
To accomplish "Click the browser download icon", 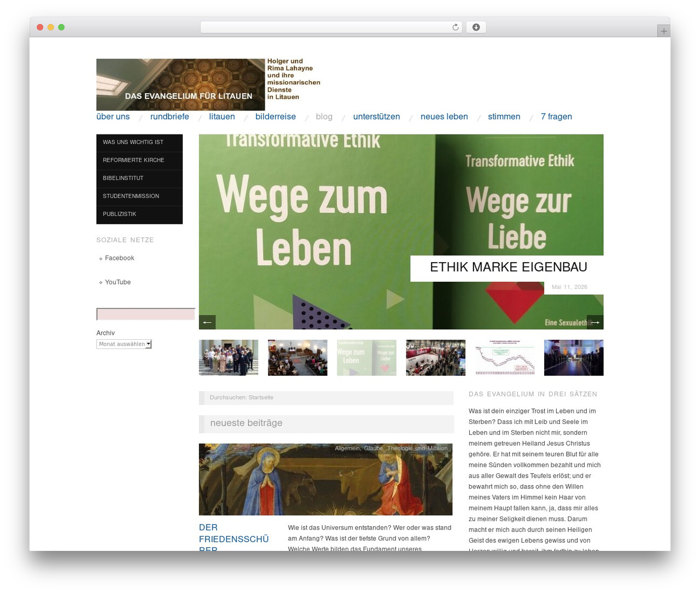I will click(x=476, y=27).
